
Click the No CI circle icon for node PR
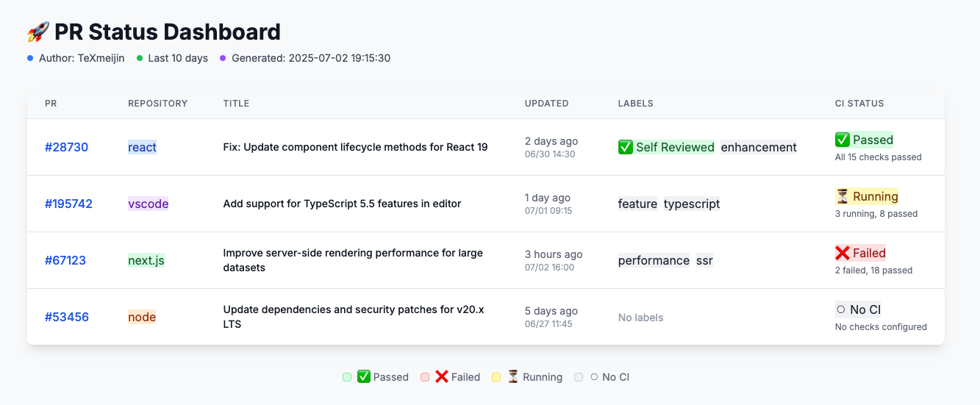840,309
